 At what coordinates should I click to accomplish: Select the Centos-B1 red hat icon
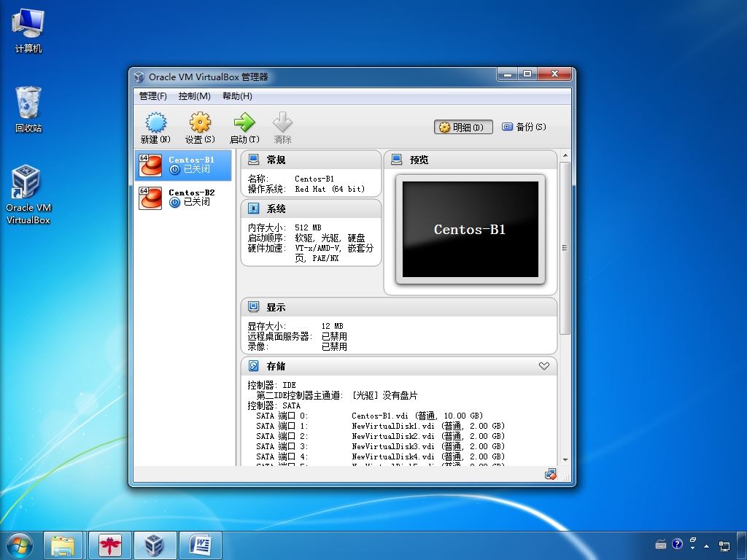150,166
